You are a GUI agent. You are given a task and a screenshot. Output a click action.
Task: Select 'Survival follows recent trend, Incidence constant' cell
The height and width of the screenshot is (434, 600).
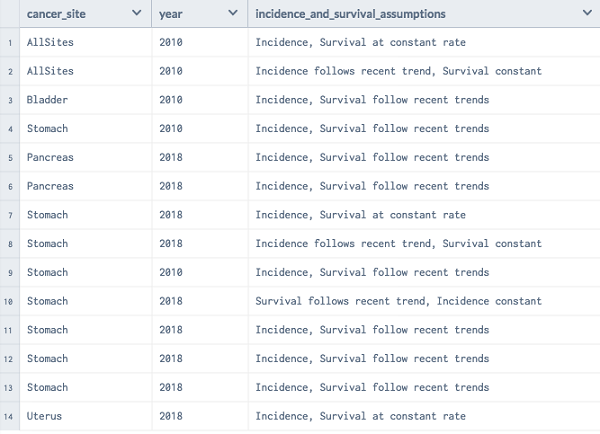398,301
